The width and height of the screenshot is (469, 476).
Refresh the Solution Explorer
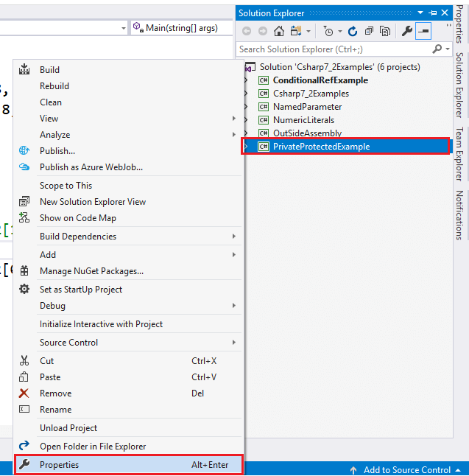[x=352, y=31]
